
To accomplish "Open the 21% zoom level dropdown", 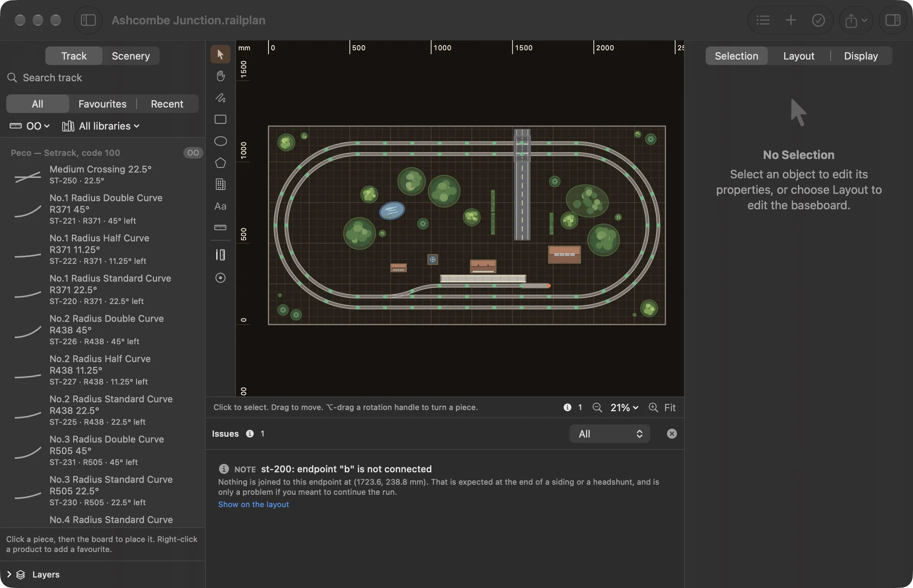I will coord(624,407).
